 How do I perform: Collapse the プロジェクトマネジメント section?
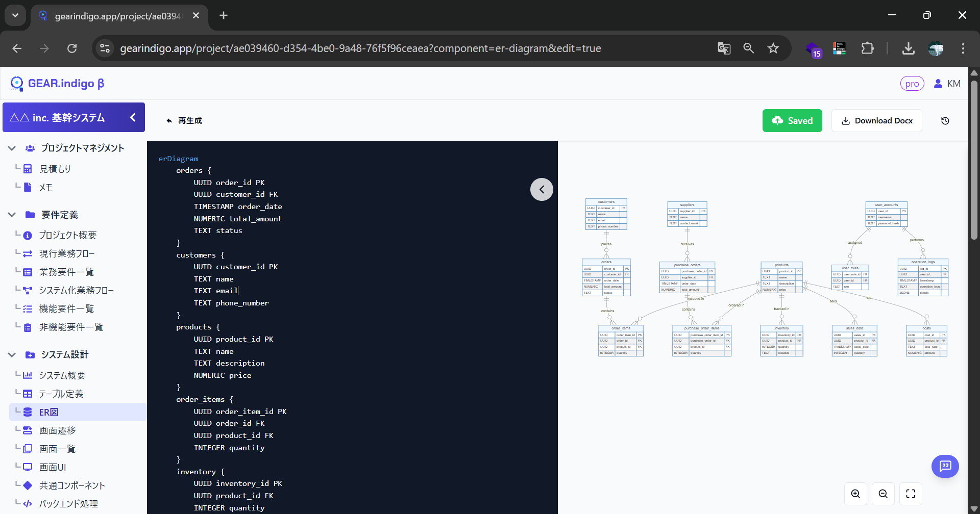[x=12, y=148]
